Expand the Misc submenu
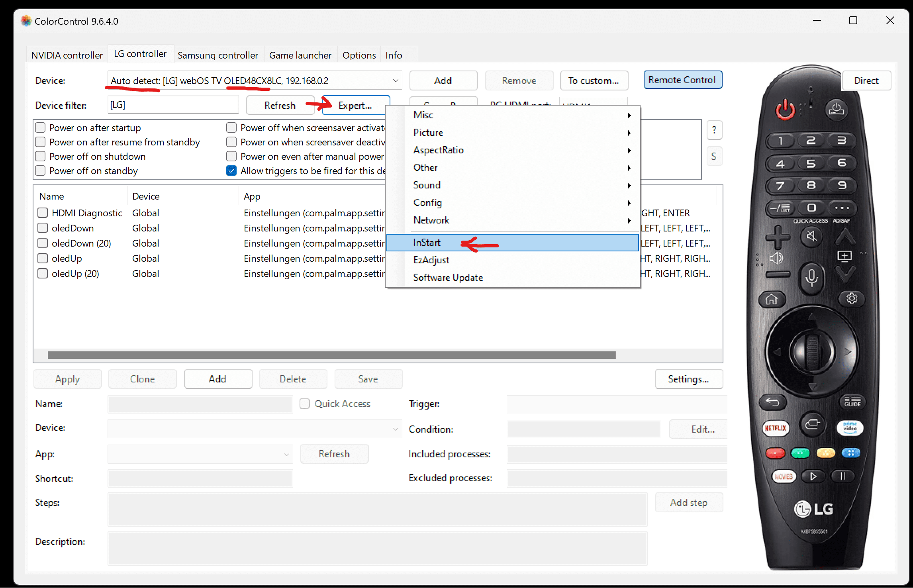913x588 pixels. [x=513, y=115]
